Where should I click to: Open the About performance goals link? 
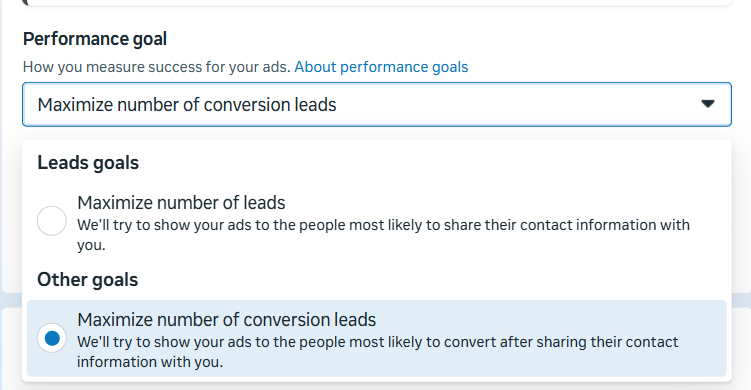click(381, 67)
